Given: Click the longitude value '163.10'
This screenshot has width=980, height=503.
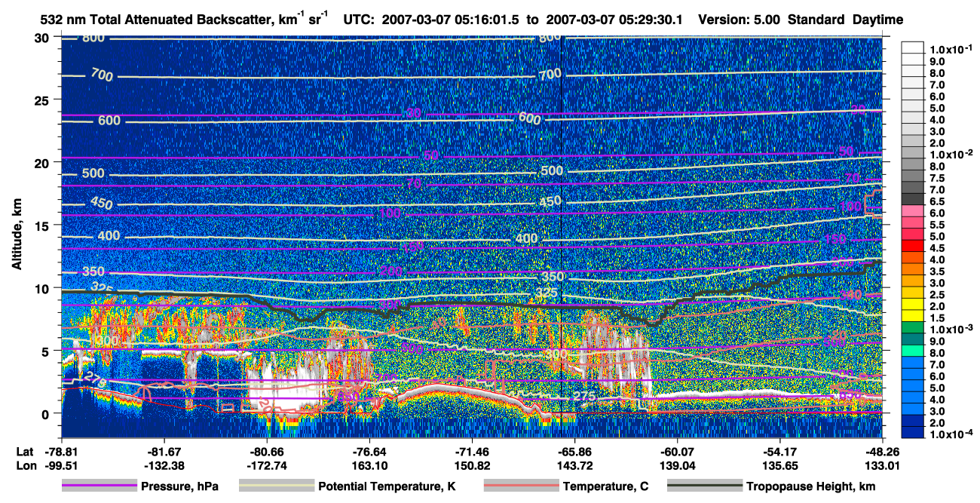Looking at the screenshot, I should pyautogui.click(x=369, y=465).
